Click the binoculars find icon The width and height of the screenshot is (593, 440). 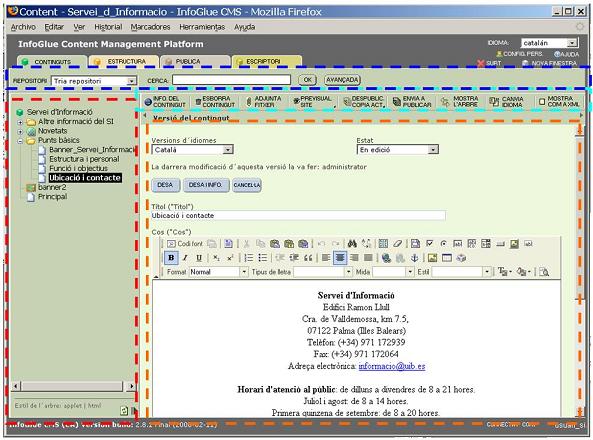(x=352, y=244)
